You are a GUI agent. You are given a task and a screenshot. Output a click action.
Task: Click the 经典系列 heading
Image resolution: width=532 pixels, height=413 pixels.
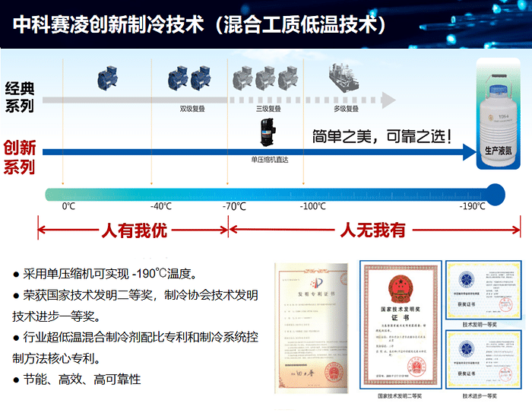[x=20, y=97]
